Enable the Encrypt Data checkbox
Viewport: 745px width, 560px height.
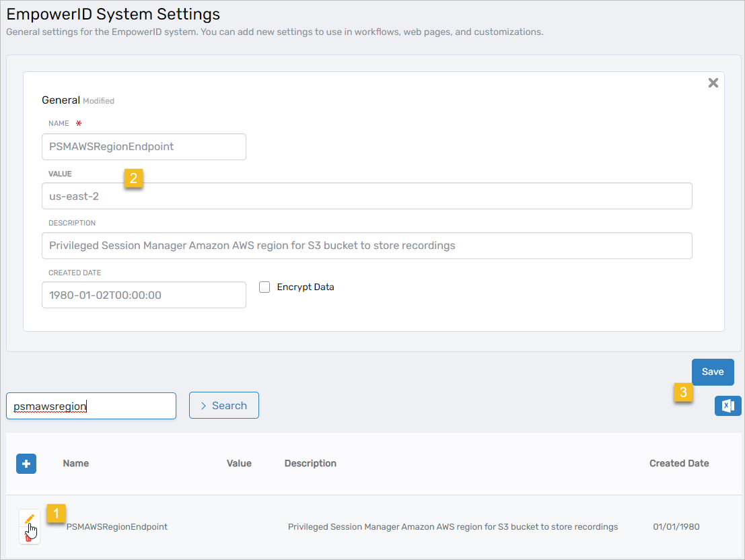[x=264, y=287]
